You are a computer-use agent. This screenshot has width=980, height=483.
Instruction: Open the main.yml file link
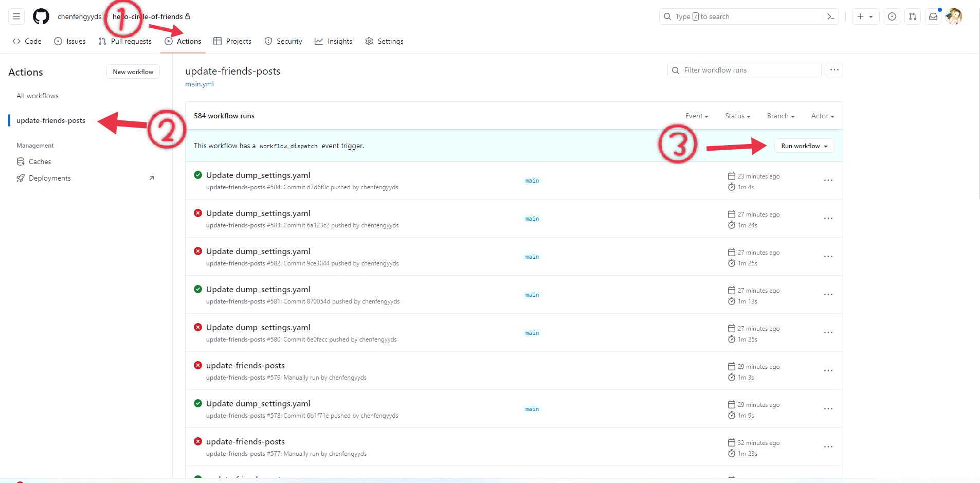click(x=199, y=84)
